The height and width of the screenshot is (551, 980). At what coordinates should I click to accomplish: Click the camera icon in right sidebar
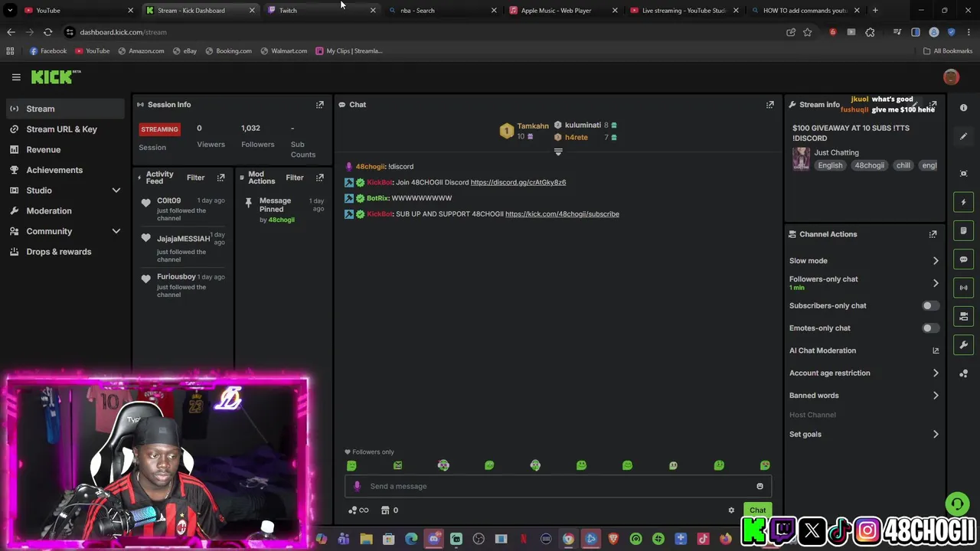coord(964,316)
